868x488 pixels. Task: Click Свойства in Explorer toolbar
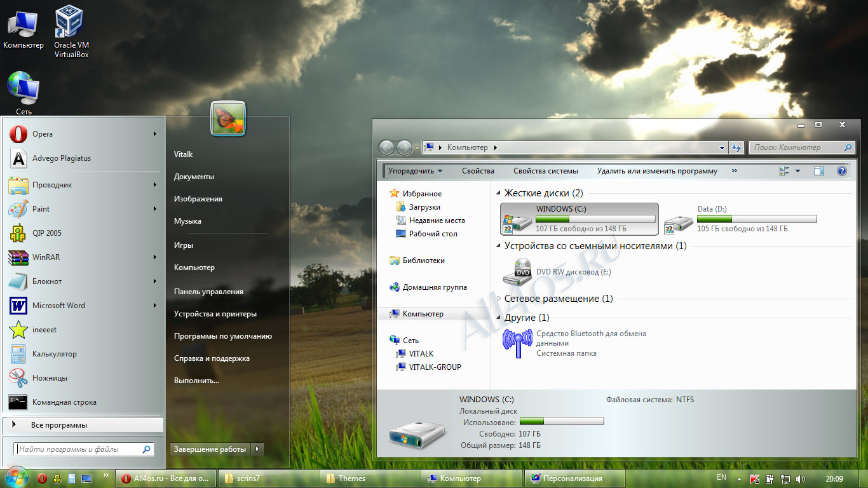[x=478, y=171]
